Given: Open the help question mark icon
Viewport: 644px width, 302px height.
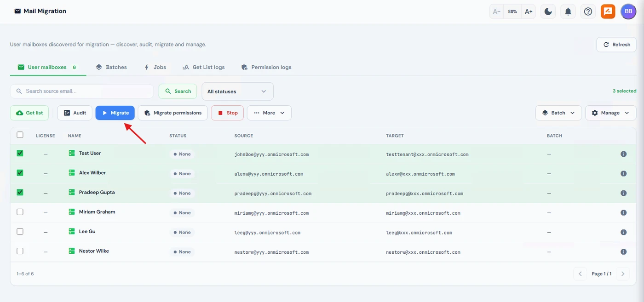Looking at the screenshot, I should [588, 11].
